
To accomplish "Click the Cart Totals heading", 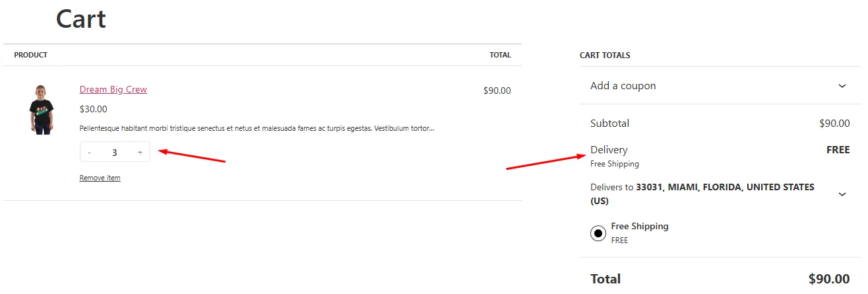I will pos(605,55).
